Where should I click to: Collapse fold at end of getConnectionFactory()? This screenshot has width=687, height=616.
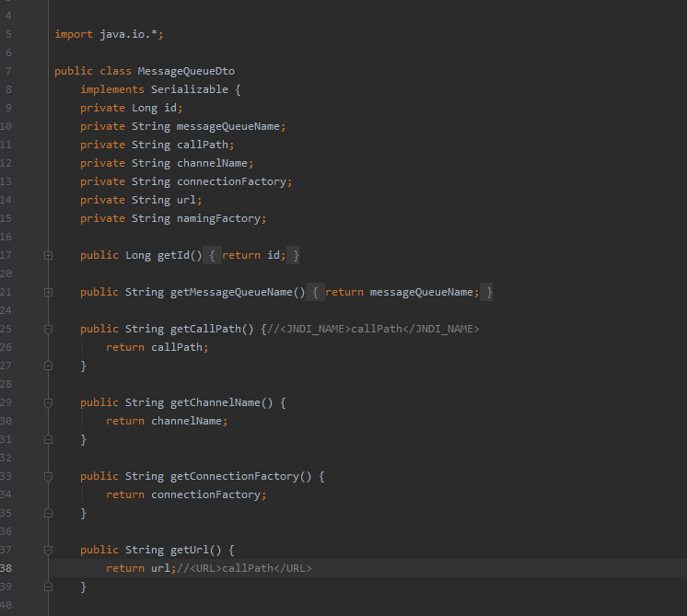(49, 513)
